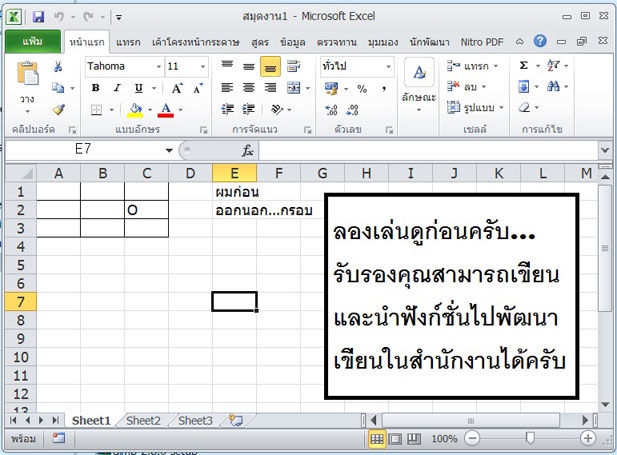This screenshot has width=617, height=455.
Task: Click the Save icon in quick access toolbar
Action: [x=38, y=17]
